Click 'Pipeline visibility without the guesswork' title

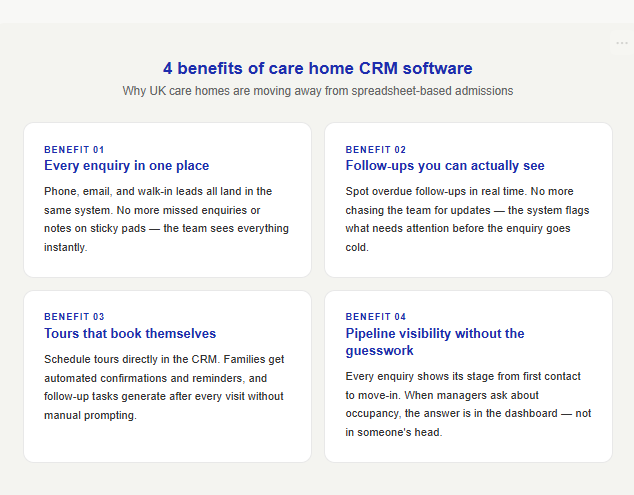point(435,342)
